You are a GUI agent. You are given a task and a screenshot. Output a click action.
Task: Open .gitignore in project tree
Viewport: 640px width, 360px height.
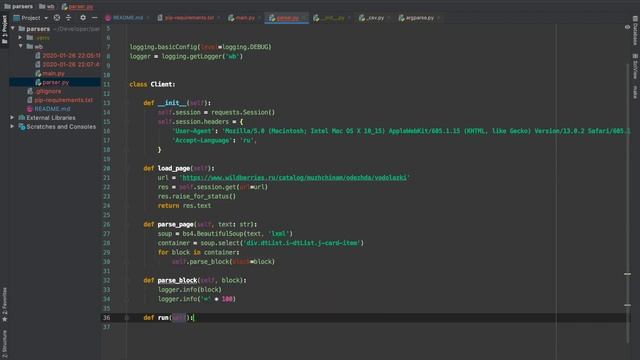point(48,91)
